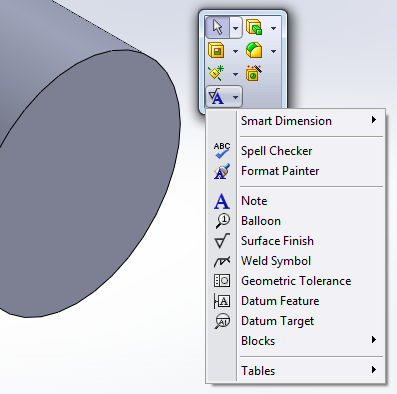Click the green rounded fillet feature icon
The height and width of the screenshot is (394, 397).
click(254, 50)
